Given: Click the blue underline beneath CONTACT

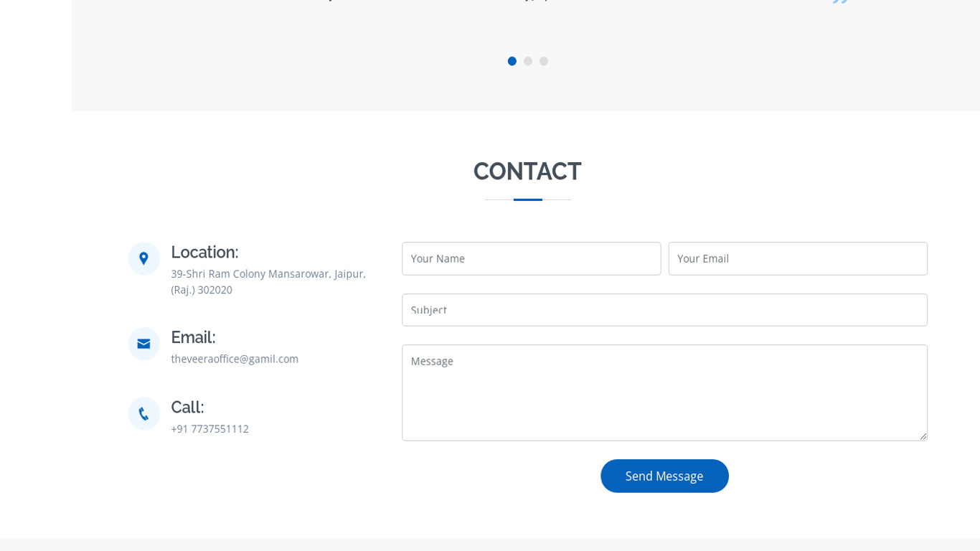Looking at the screenshot, I should pyautogui.click(x=528, y=199).
